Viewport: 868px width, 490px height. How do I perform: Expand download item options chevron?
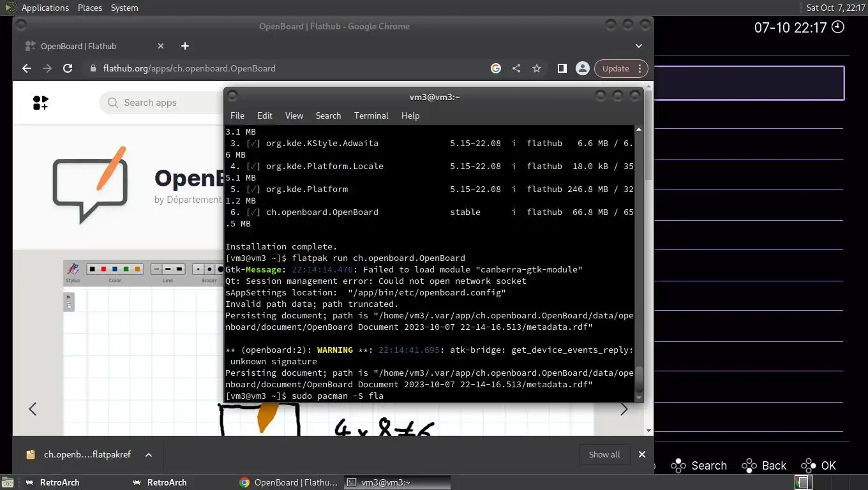click(x=148, y=455)
